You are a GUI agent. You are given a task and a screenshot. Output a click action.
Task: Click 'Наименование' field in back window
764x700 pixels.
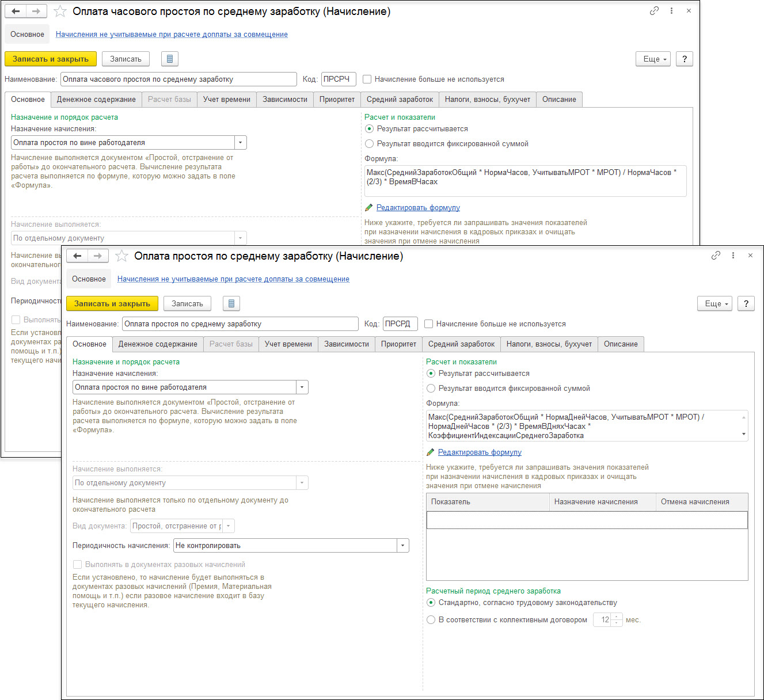(x=179, y=79)
